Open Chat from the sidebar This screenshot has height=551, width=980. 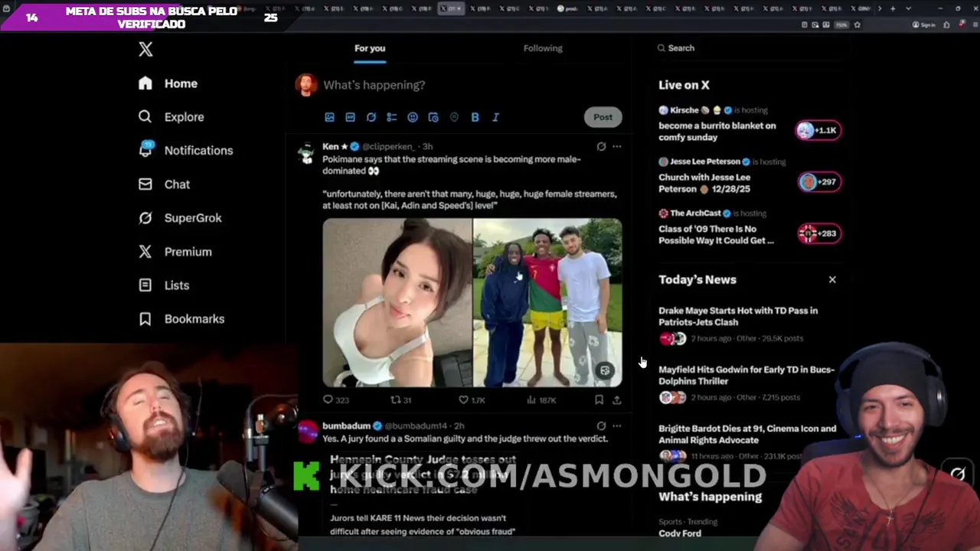click(164, 184)
